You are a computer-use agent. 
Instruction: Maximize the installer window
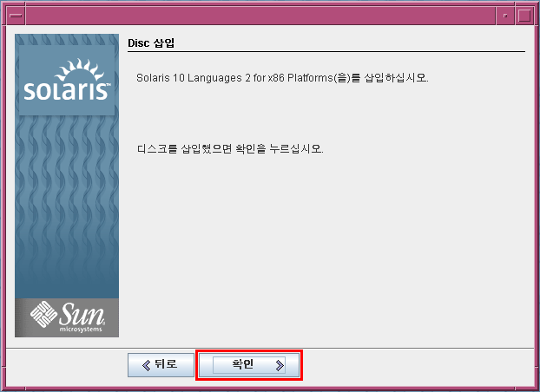524,16
